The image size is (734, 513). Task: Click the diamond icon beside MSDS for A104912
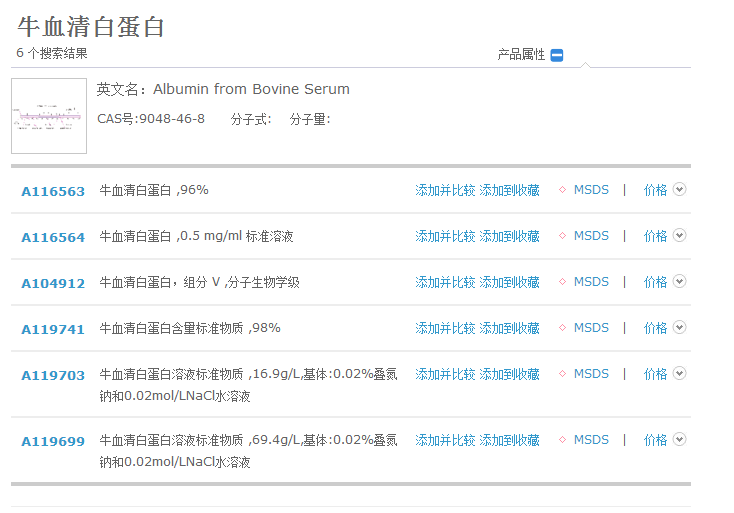tap(563, 282)
